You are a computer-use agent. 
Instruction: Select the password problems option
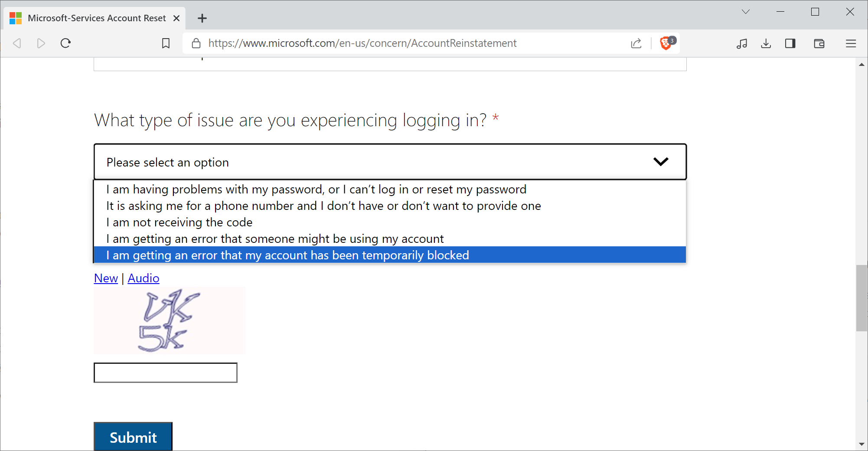[x=316, y=189]
